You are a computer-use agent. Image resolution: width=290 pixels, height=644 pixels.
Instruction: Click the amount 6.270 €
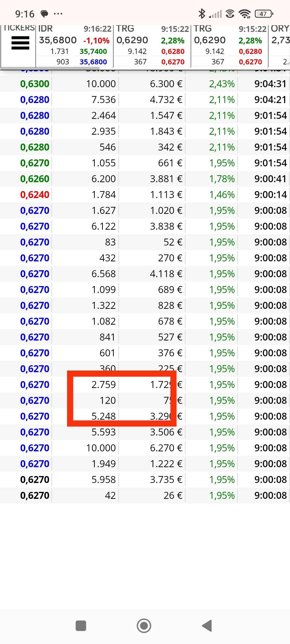166,448
